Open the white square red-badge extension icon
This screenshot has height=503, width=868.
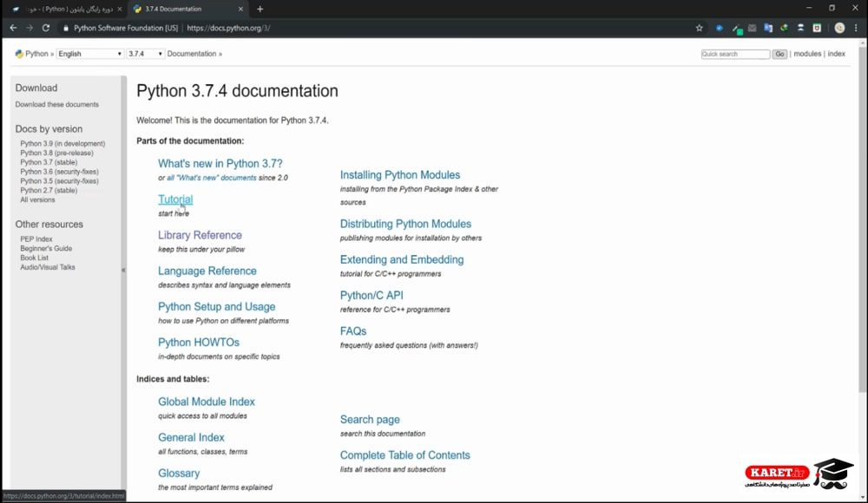tap(817, 28)
